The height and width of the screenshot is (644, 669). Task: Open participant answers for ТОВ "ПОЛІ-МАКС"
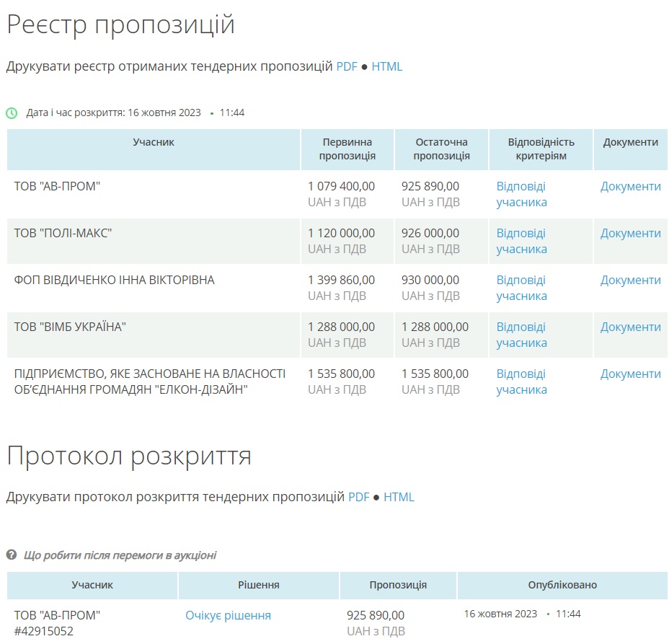521,241
